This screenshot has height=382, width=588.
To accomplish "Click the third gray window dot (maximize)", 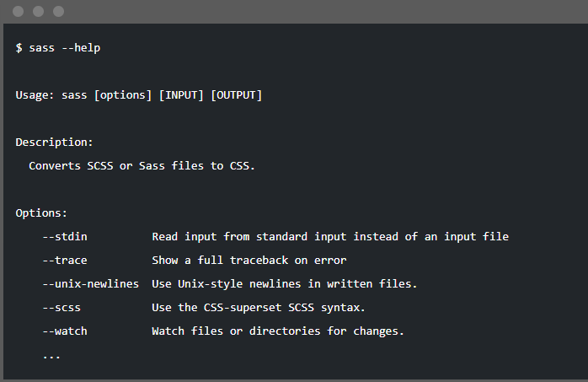I will pyautogui.click(x=58, y=12).
